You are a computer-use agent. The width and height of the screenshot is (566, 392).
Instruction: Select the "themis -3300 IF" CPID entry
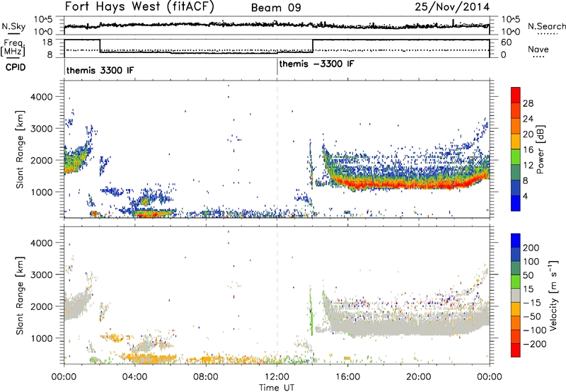pos(316,64)
